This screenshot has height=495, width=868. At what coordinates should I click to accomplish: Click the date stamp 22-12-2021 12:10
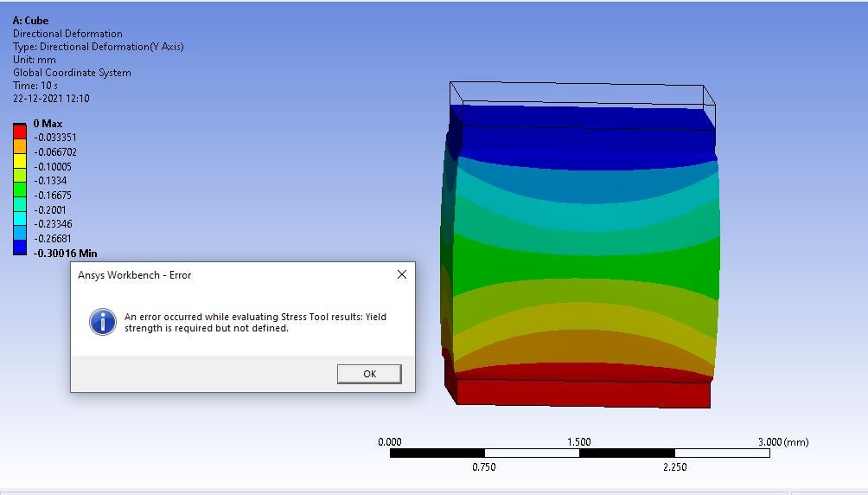pos(51,98)
